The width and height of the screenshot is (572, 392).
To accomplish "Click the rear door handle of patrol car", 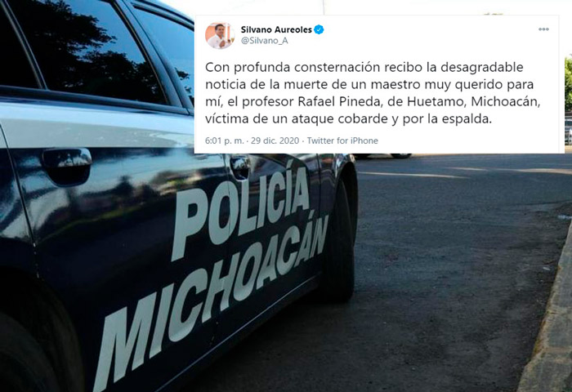I will (x=67, y=165).
